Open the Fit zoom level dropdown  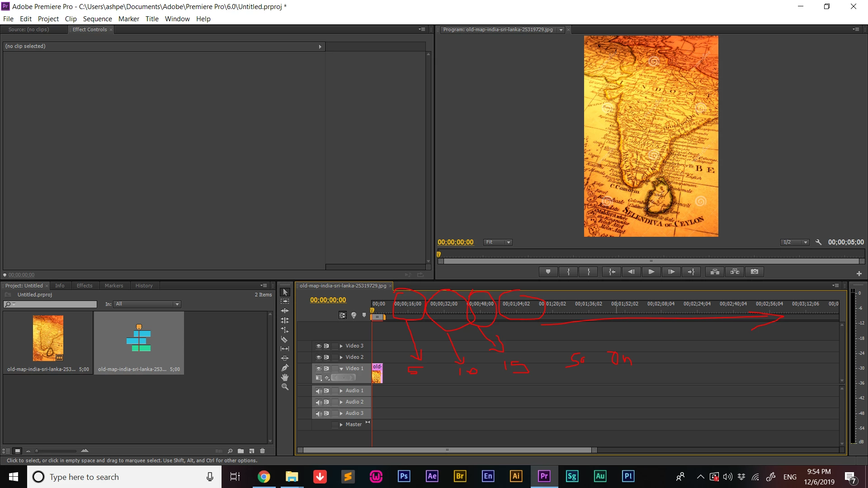[497, 242]
